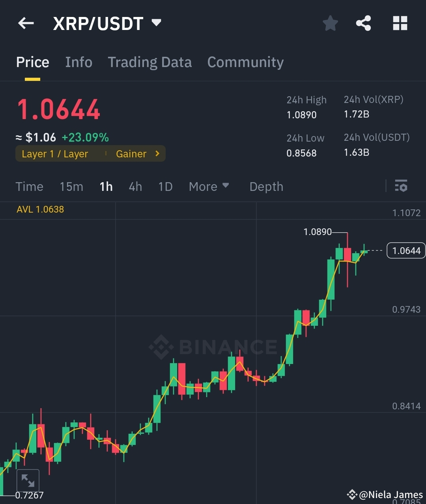This screenshot has width=426, height=504.
Task: Tap the 1.0644 current price marker
Action: (405, 250)
